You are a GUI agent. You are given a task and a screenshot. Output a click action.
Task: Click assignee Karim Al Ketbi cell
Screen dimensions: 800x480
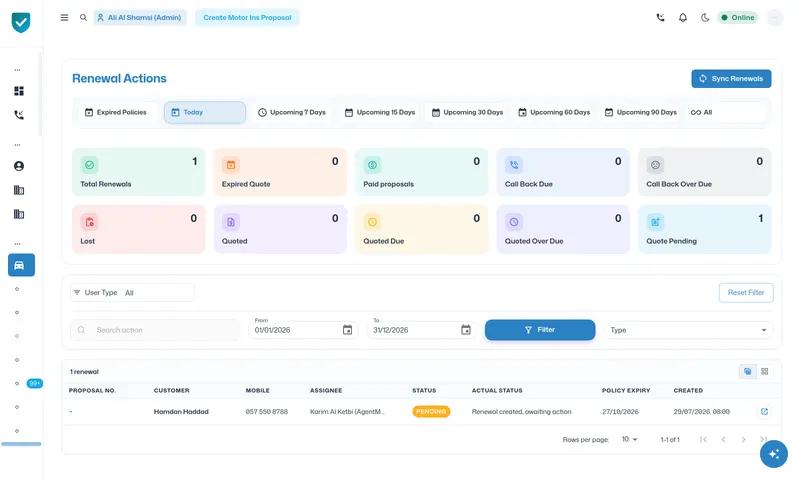(x=347, y=412)
